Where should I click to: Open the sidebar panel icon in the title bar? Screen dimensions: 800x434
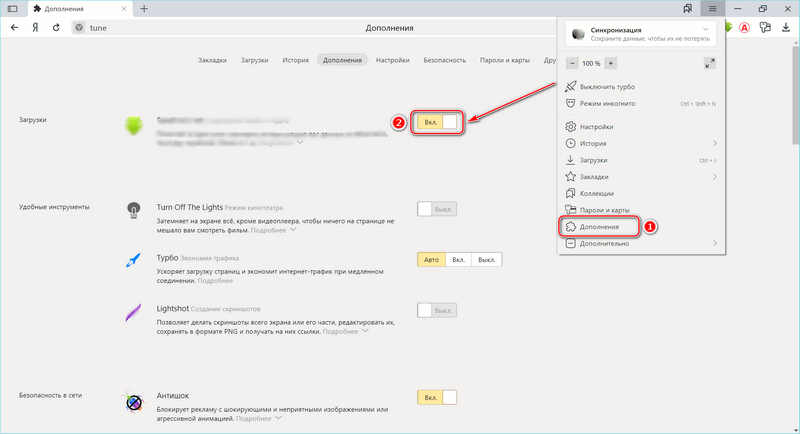click(12, 8)
